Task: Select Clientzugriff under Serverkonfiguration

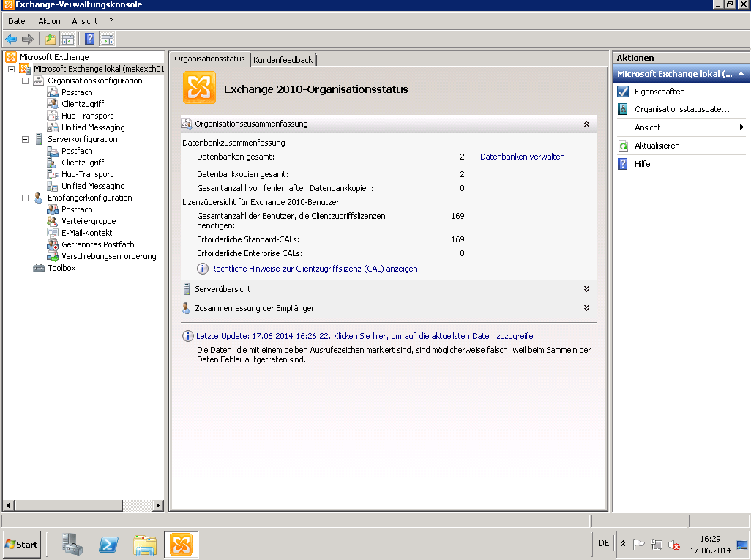Action: coord(83,163)
